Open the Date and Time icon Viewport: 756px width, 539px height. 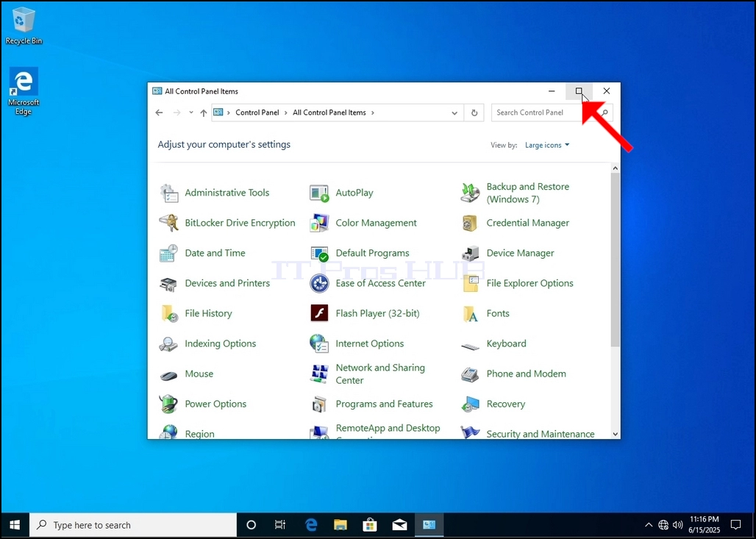[x=168, y=253]
